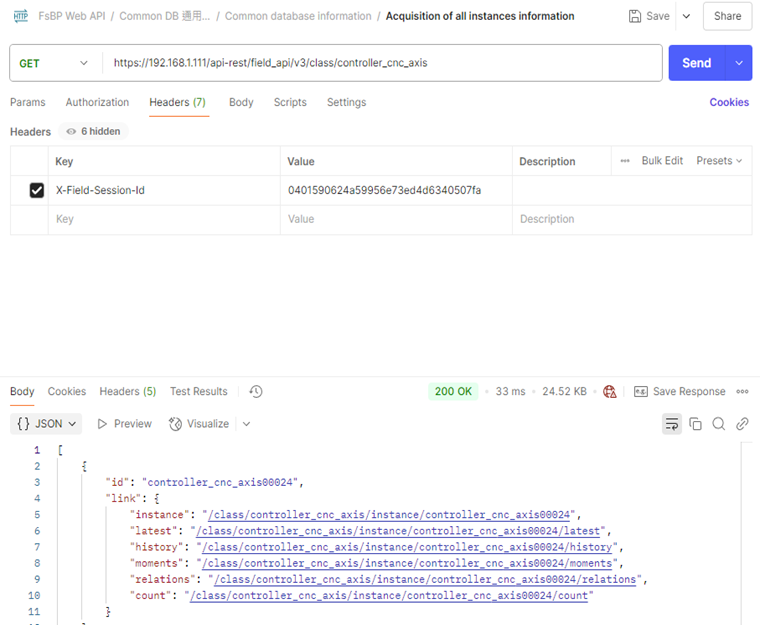Open the response history clock icon
Screen dimensions: 760x625
256,391
